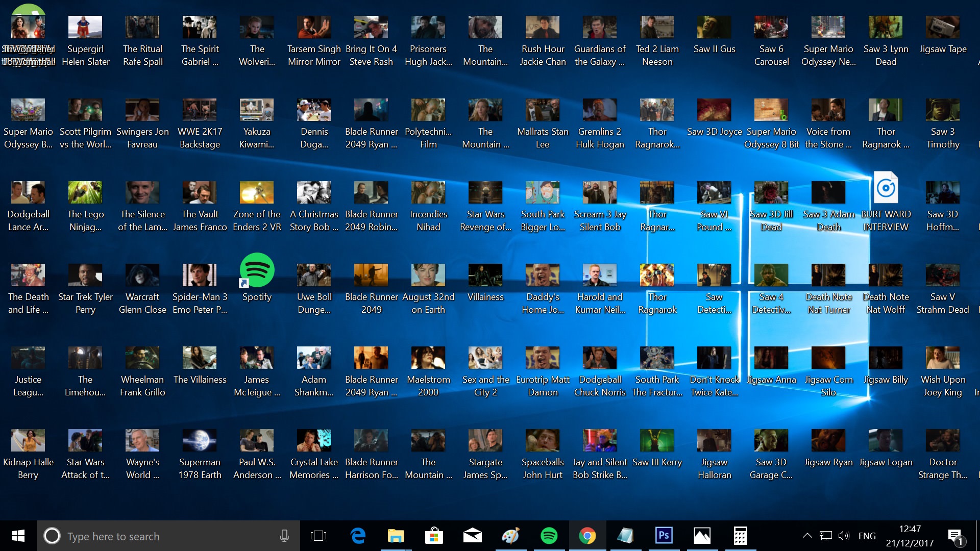
Task: Open the Paint palette app in the taskbar
Action: 510,536
